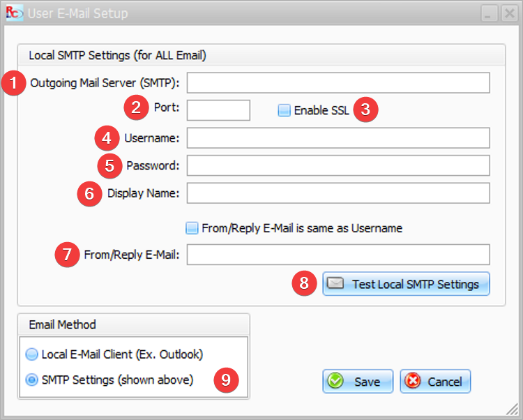Focus the Outgoing Mail Server field
This screenshot has height=420, width=523.
point(338,83)
